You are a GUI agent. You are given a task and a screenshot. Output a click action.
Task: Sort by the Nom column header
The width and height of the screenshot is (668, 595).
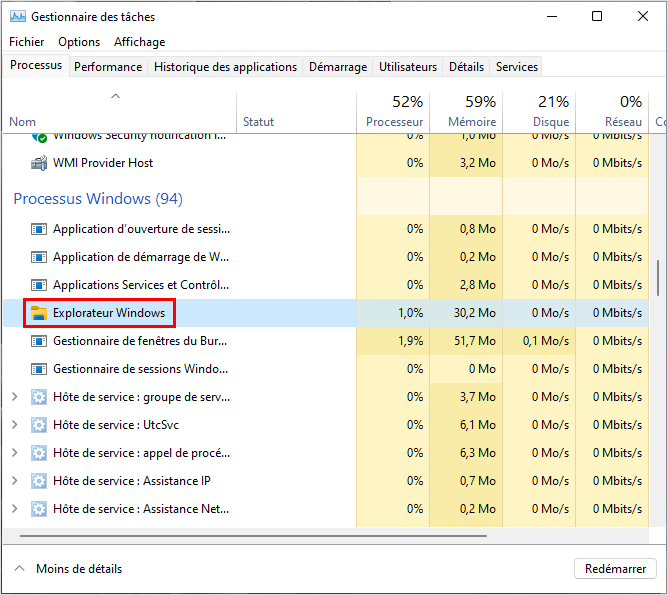[x=119, y=112]
